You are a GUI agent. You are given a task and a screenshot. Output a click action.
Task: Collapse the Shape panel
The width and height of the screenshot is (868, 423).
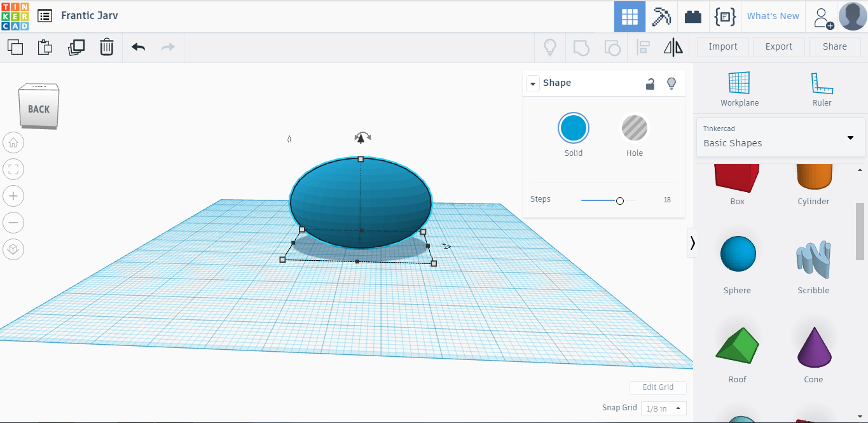click(x=532, y=83)
